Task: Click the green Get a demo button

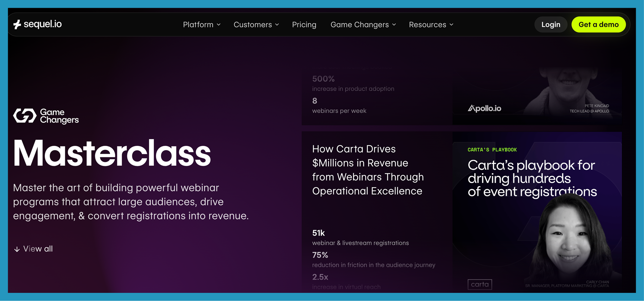Action: pos(598,25)
